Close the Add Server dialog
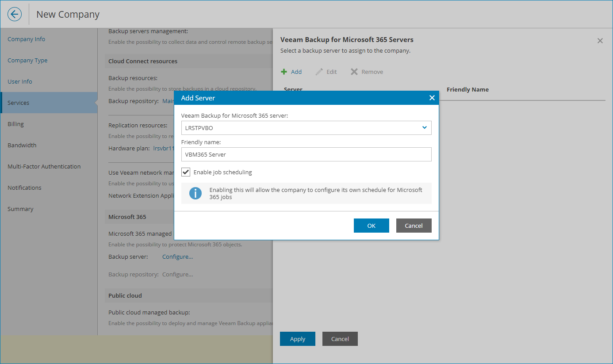613x364 pixels. click(432, 98)
